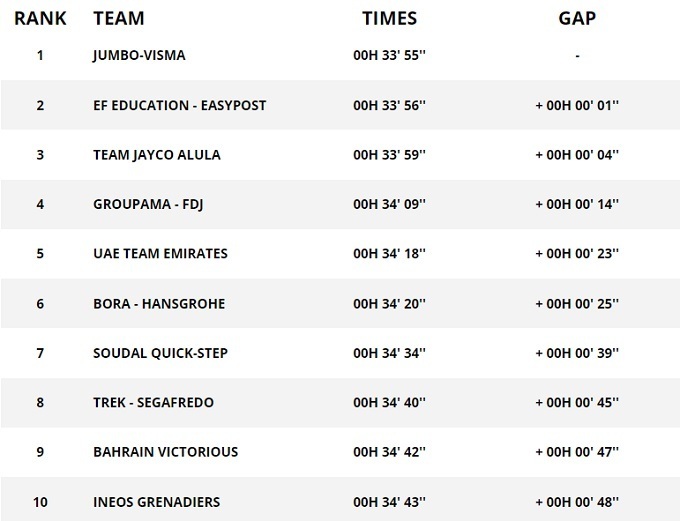Click the gap value + 00H 00' 01''
This screenshot has height=521, width=680.
tap(577, 105)
